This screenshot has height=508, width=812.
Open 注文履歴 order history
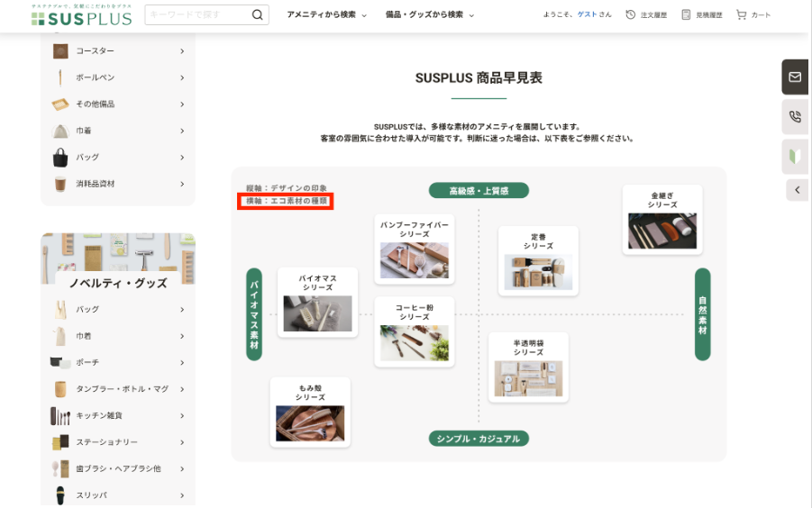646,15
